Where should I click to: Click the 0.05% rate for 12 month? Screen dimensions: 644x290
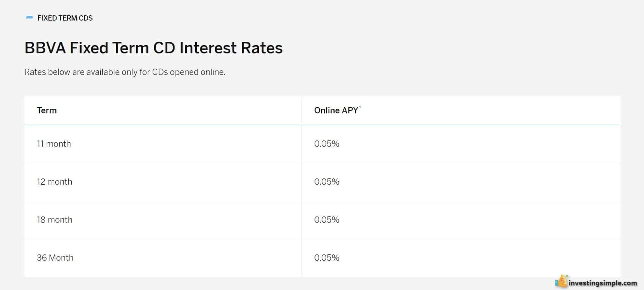point(327,182)
